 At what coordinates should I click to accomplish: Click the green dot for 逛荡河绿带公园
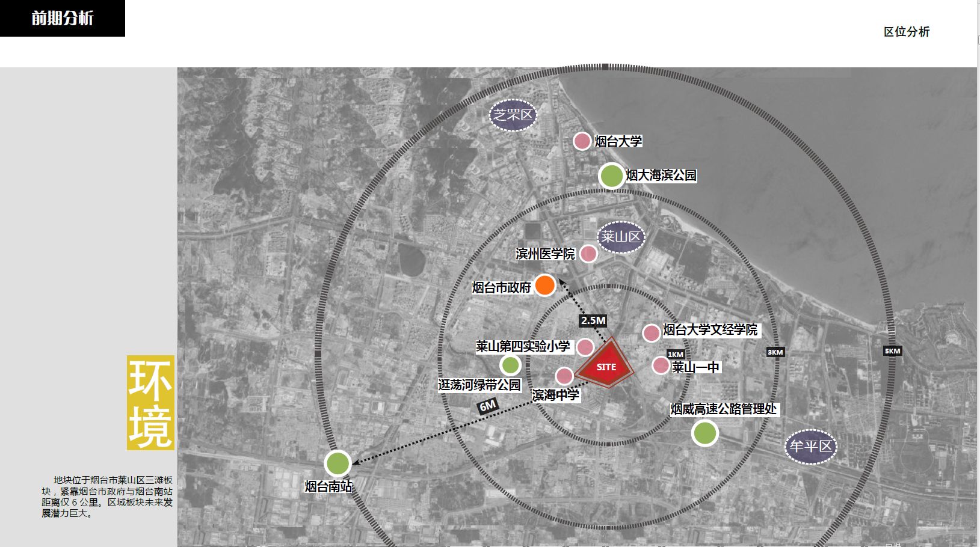(511, 365)
